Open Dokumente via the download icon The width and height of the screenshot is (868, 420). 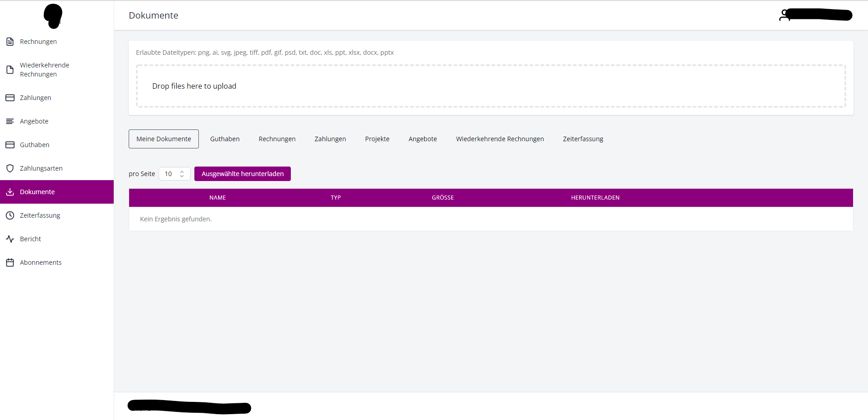(10, 192)
